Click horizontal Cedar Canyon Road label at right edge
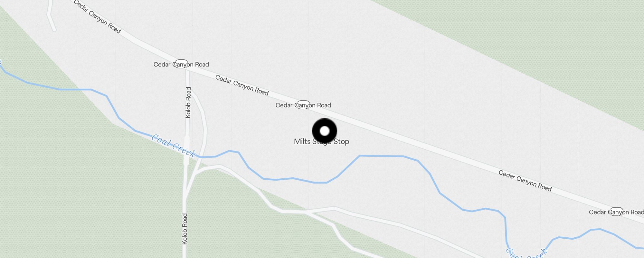The height and width of the screenshot is (258, 644). point(616,212)
